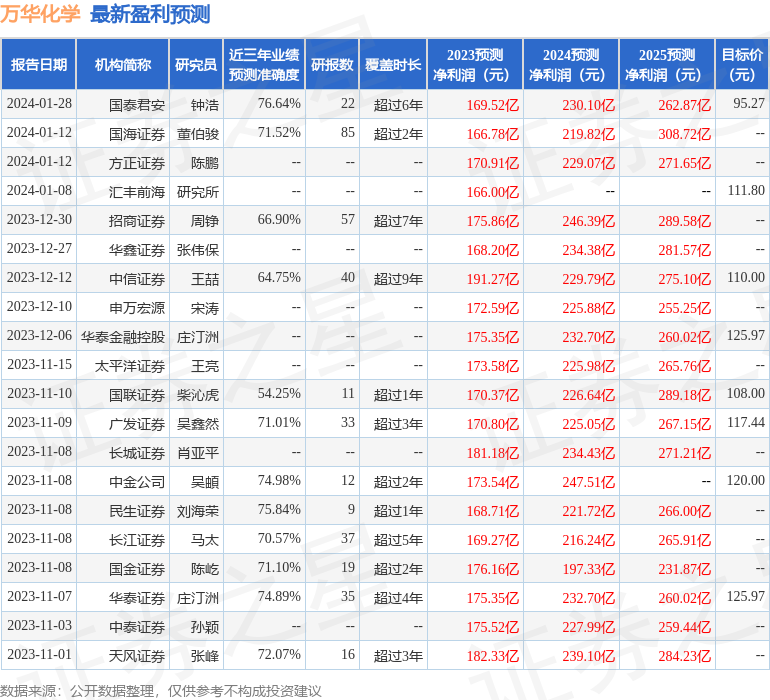Select institution 太平洋证券

130,365
